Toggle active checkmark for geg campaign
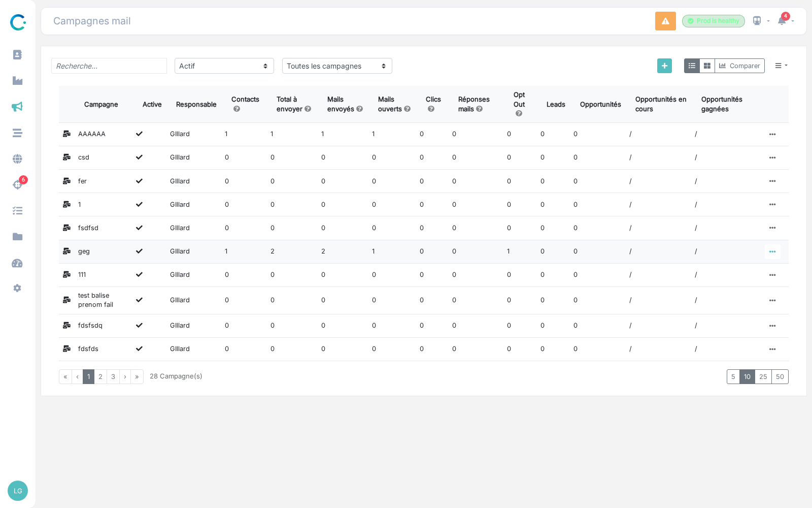Image resolution: width=812 pixels, height=508 pixels. (x=139, y=251)
